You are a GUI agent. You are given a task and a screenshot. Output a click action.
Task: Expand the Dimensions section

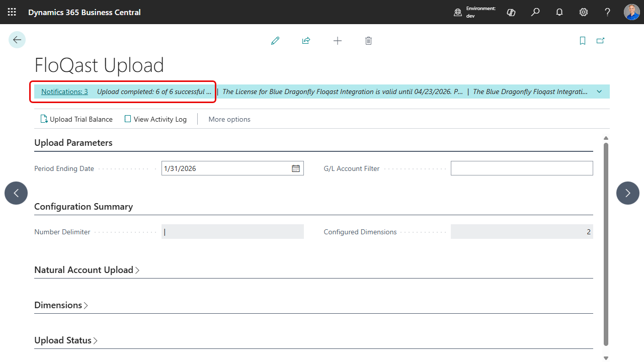pos(61,305)
